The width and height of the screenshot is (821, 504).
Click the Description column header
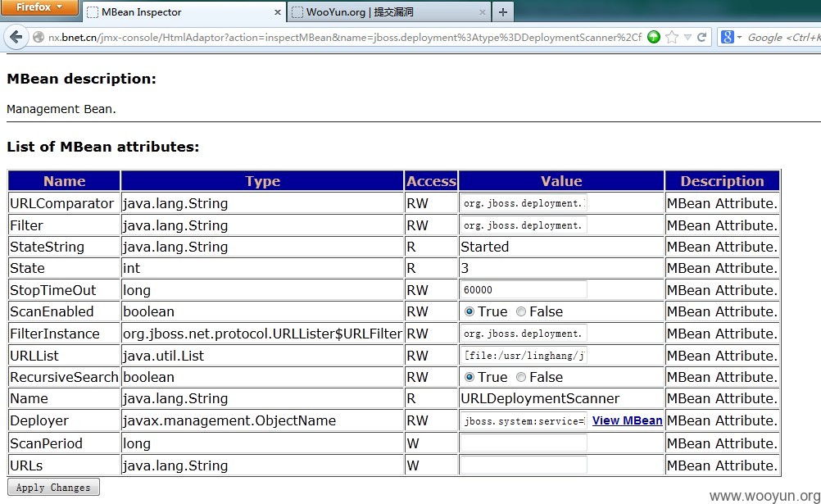(722, 181)
